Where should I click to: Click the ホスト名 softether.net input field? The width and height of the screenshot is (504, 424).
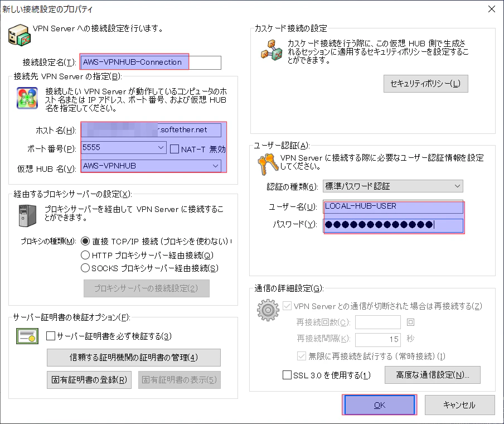pos(151,130)
